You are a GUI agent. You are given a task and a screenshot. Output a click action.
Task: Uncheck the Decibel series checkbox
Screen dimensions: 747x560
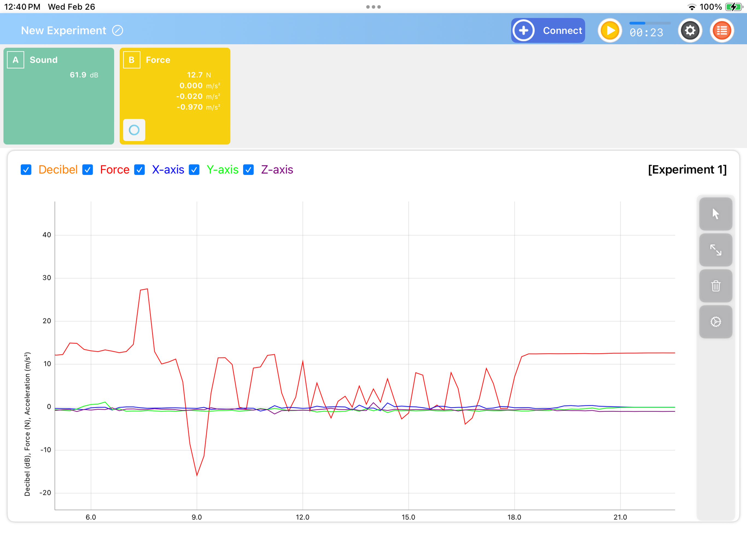coord(26,170)
